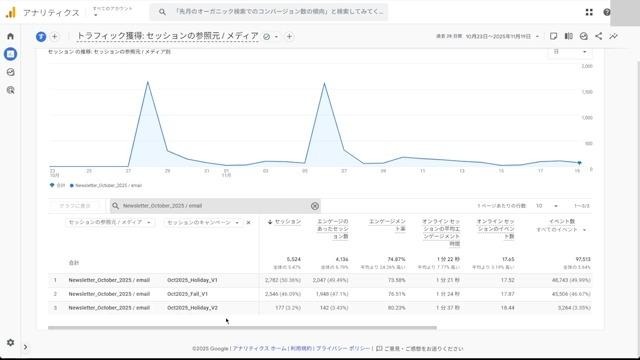
Task: Sort by Sessions column header
Action: point(284,222)
